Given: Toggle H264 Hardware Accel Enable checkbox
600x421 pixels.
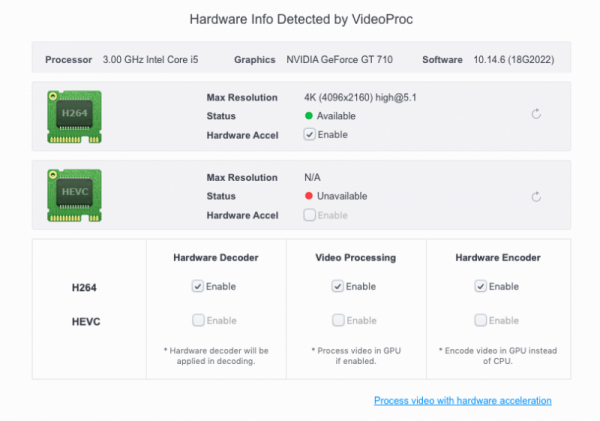Looking at the screenshot, I should click(x=310, y=134).
